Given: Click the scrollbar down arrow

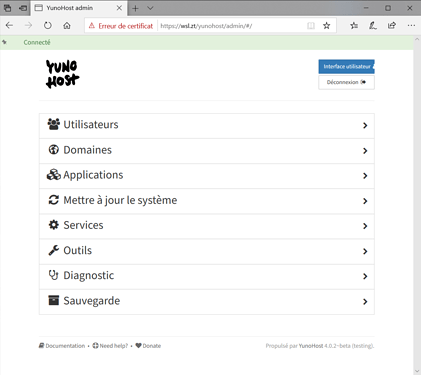Looking at the screenshot, I should [x=417, y=371].
